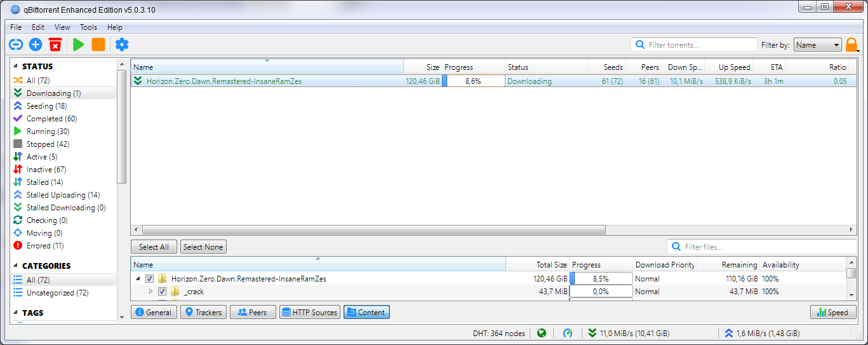Screen dimensions: 868x345
Task: Start torrent with green play icon
Action: point(78,44)
